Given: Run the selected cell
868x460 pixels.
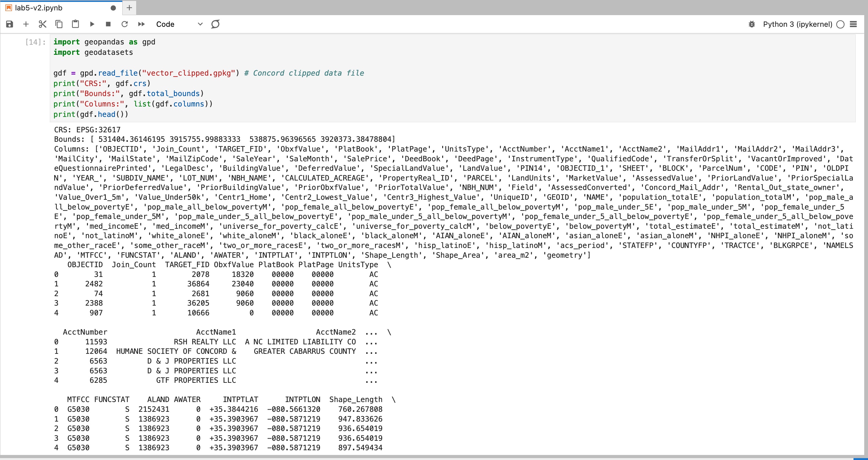Looking at the screenshot, I should pyautogui.click(x=92, y=24).
